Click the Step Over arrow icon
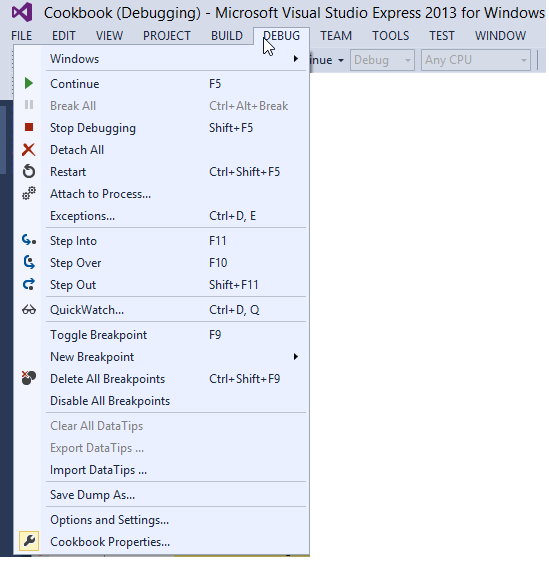Screen dimensions: 549x567 29,263
